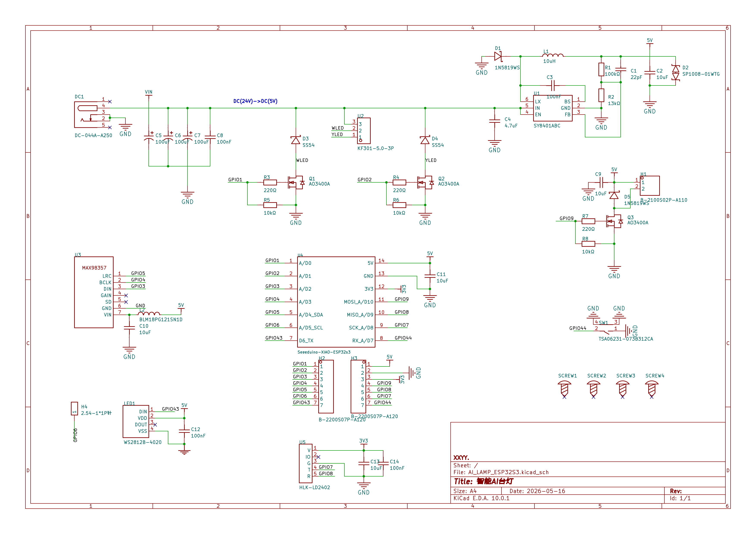Select the L2 ferrite bead symbol
756x534 pixels.
[149, 313]
